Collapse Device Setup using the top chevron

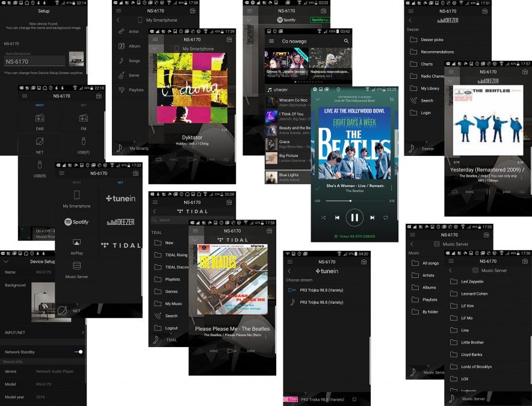coord(6,262)
